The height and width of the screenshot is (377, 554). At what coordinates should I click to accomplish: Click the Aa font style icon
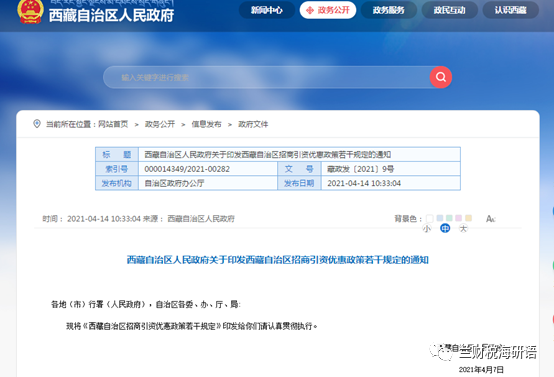[x=490, y=219]
